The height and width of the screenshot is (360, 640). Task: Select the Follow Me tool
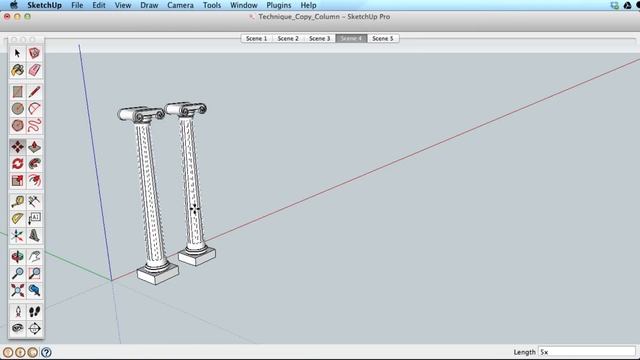coord(34,164)
